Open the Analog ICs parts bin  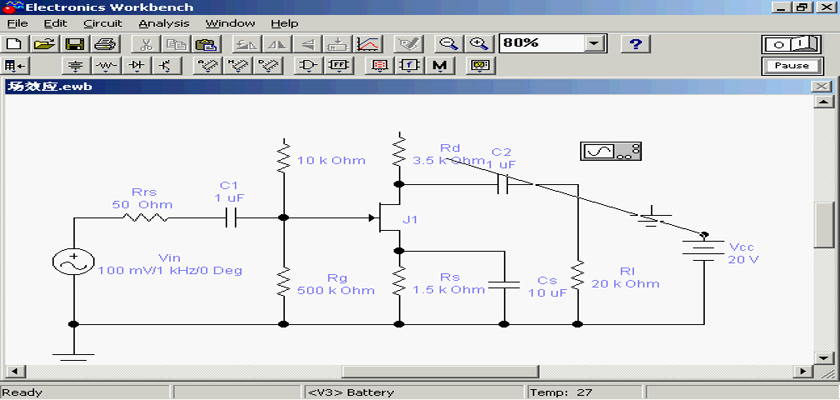[x=207, y=66]
